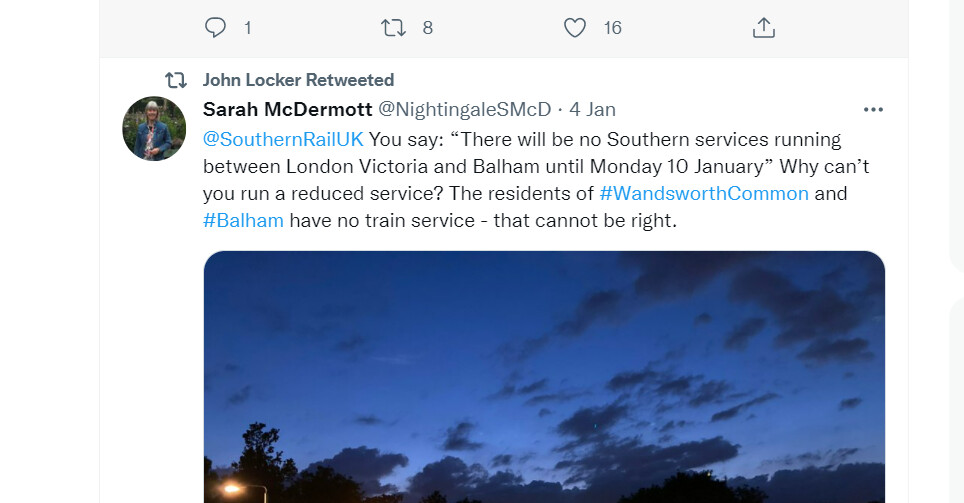Open the three-dot More menu on Sarah's tweet

pyautogui.click(x=873, y=109)
